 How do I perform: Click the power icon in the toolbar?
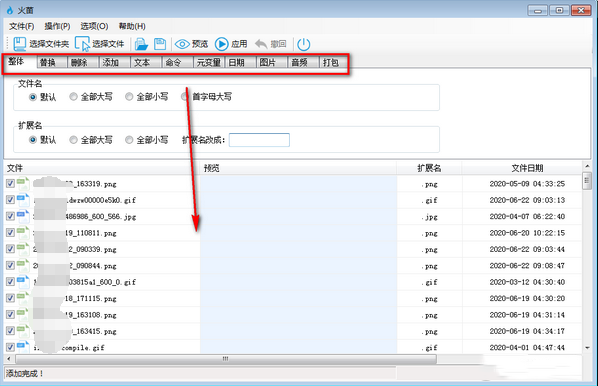tap(304, 44)
